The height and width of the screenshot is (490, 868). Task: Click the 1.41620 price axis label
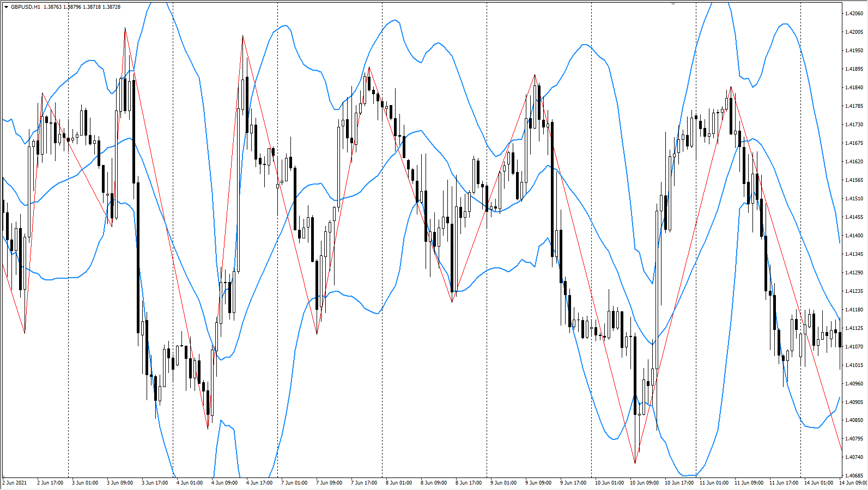coord(854,162)
